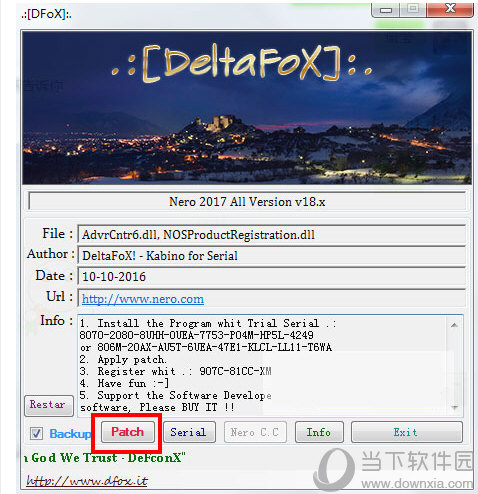Click the DeltaFoX banner image

[247, 108]
